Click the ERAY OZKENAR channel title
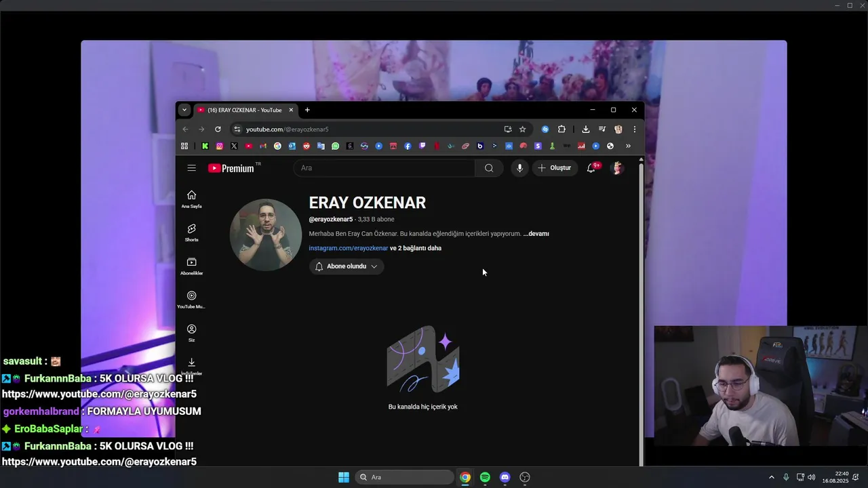The height and width of the screenshot is (488, 868). pos(368,203)
